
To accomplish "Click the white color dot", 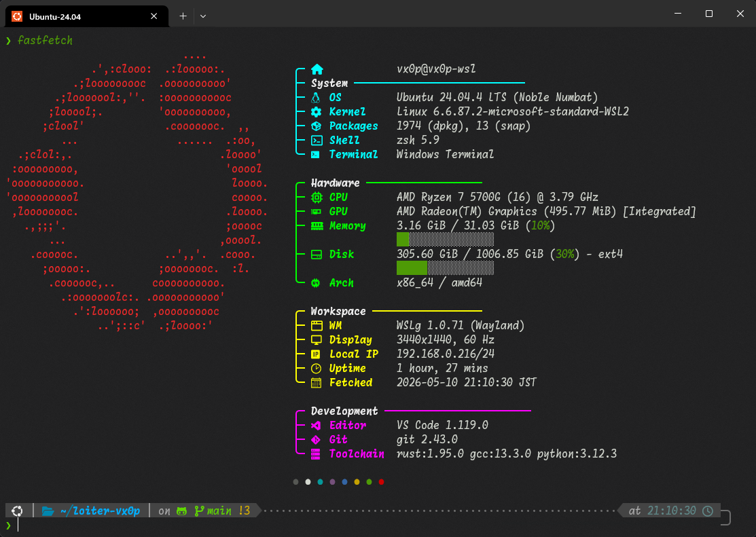I will [308, 482].
